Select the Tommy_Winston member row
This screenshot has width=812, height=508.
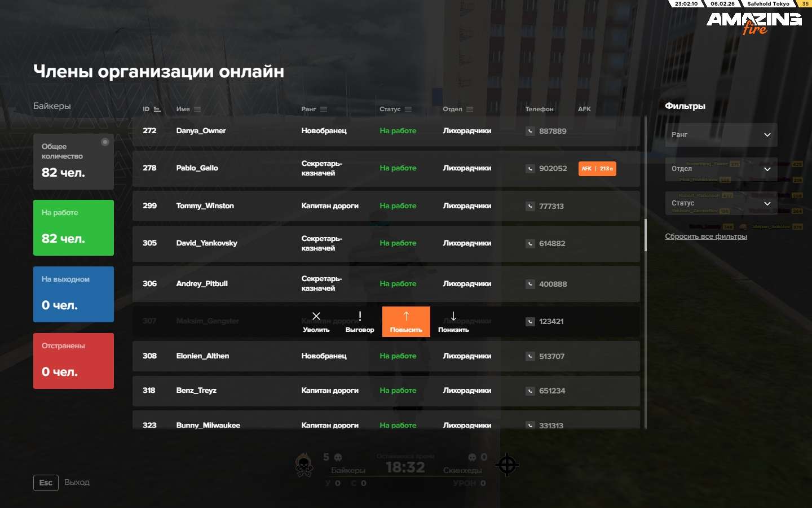[386, 206]
